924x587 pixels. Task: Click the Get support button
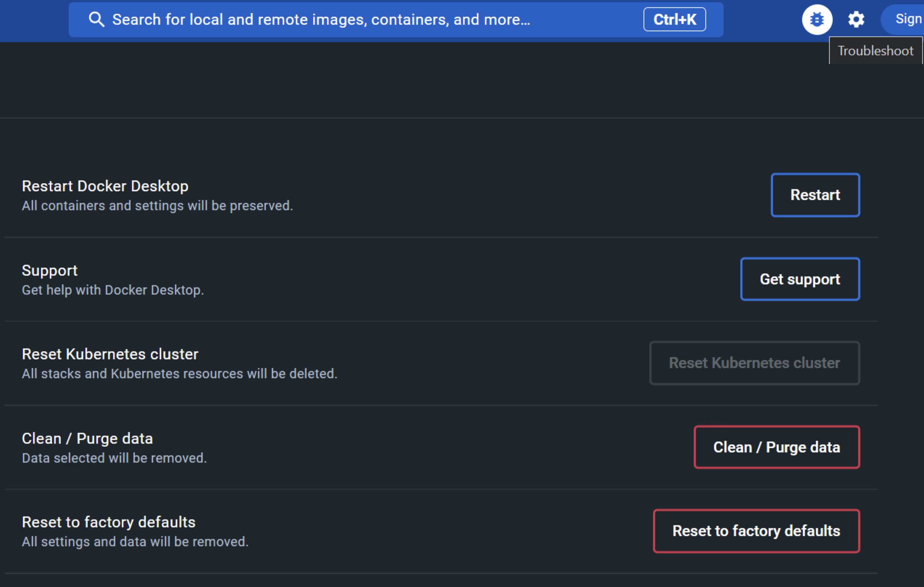[x=800, y=279]
